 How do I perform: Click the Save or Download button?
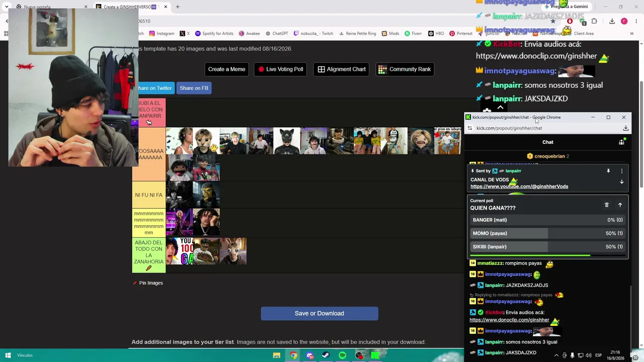tap(319, 313)
